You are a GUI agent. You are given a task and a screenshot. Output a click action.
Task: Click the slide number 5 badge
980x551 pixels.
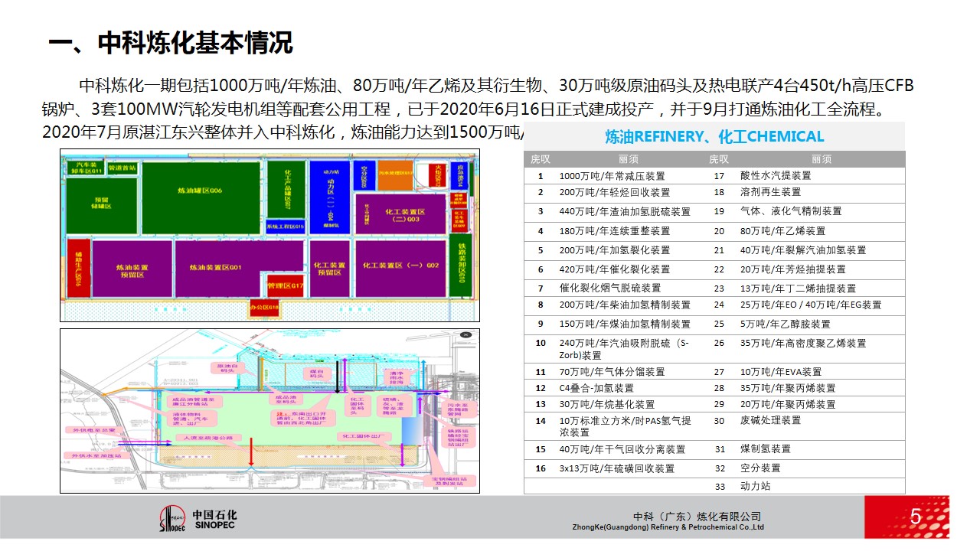pyautogui.click(x=907, y=518)
